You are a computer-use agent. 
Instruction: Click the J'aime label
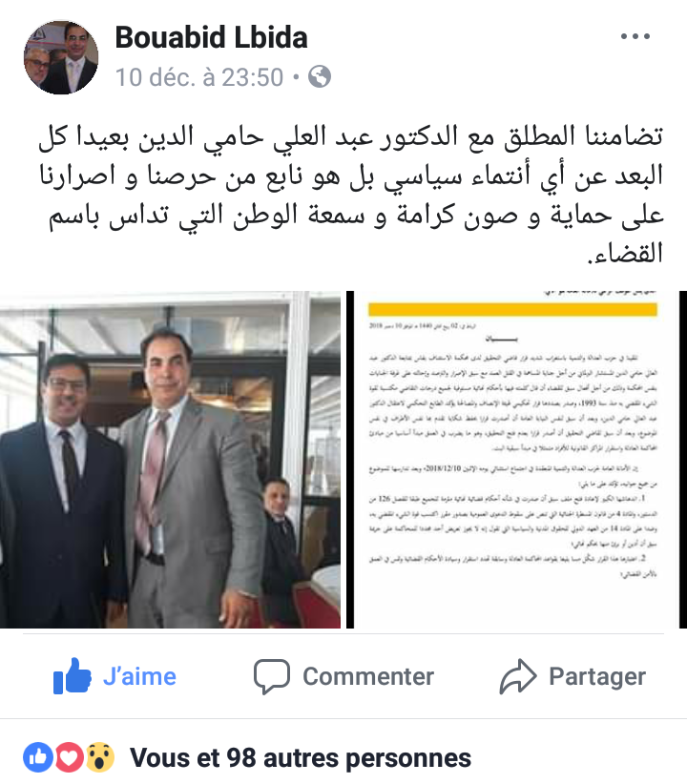coord(139,676)
